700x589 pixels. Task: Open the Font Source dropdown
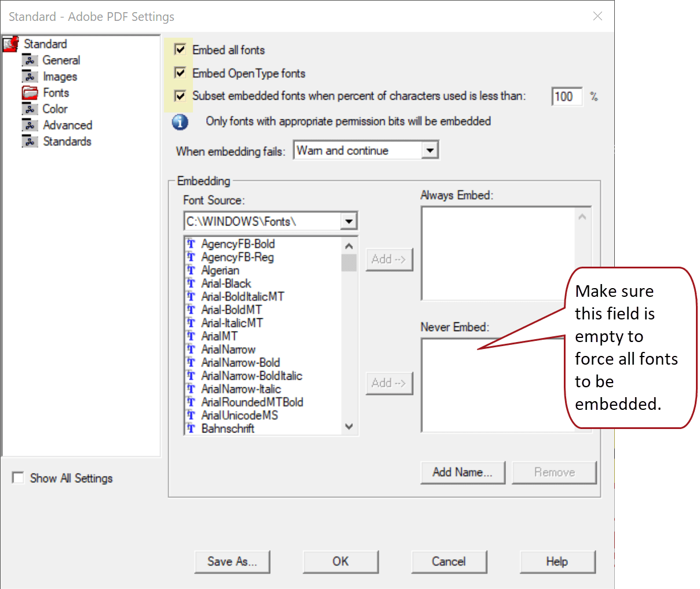coord(349,221)
